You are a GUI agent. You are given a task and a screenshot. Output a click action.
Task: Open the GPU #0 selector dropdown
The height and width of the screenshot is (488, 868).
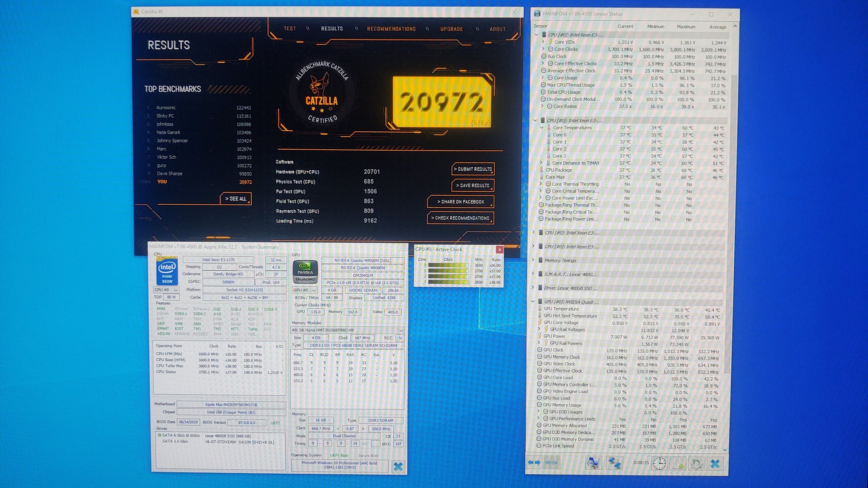coord(305,290)
